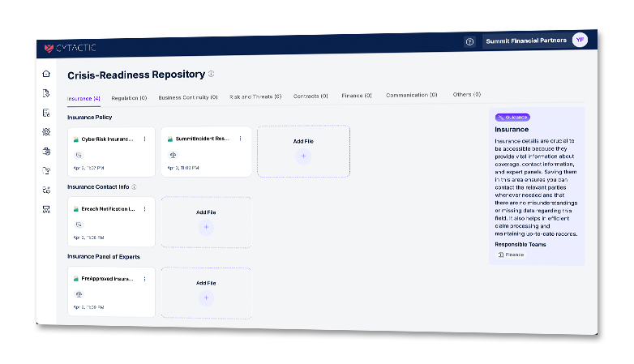Open the SummitIncident Res file card

(206, 152)
